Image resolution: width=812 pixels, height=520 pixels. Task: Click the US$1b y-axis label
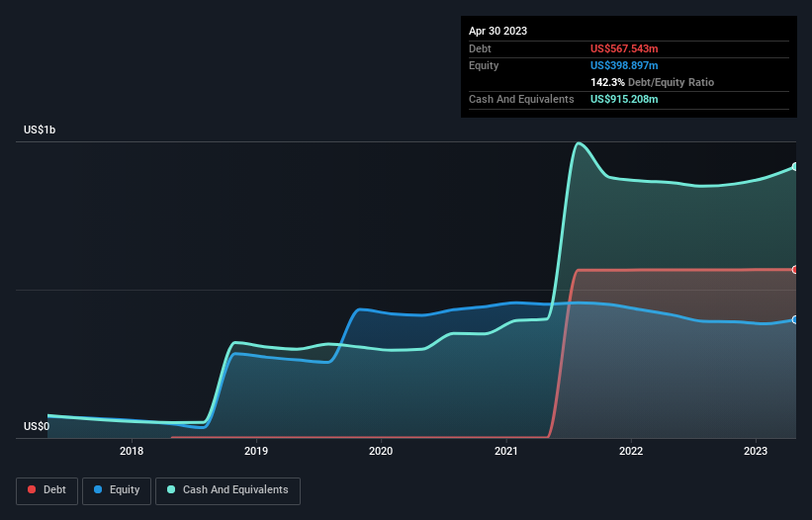(40, 130)
